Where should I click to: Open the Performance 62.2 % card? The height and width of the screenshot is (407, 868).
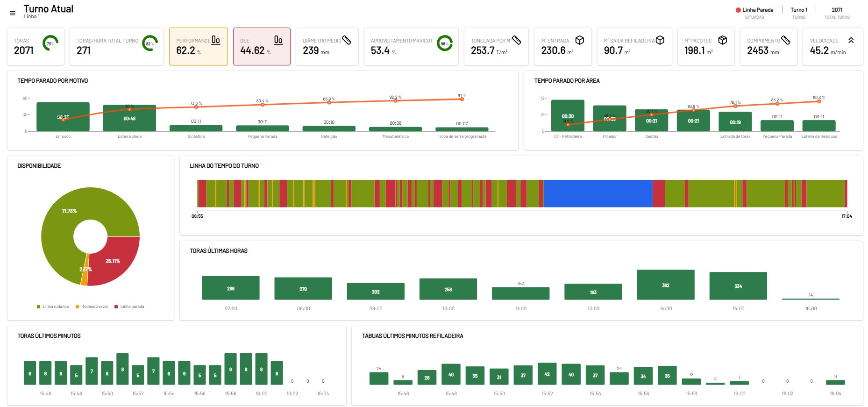pyautogui.click(x=199, y=46)
